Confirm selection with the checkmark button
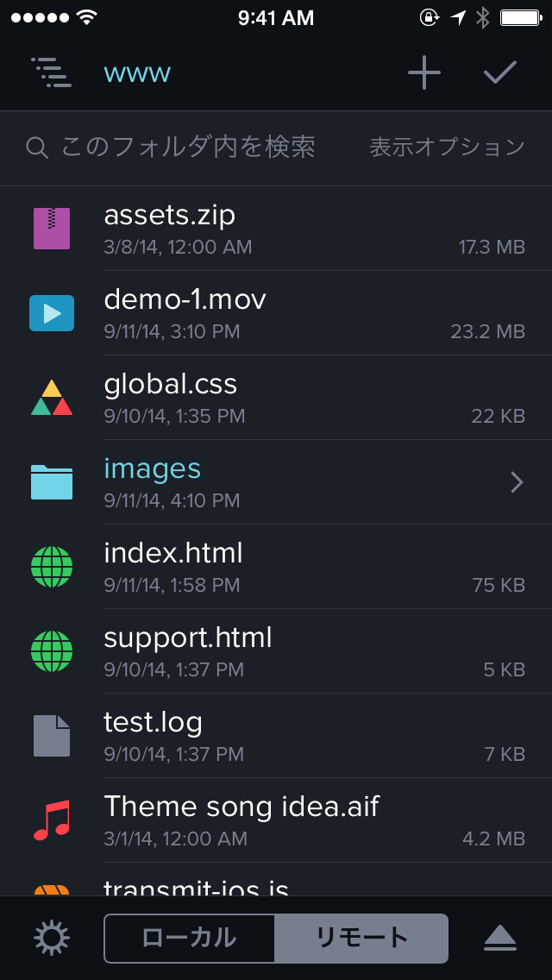The image size is (552, 980). 499,72
